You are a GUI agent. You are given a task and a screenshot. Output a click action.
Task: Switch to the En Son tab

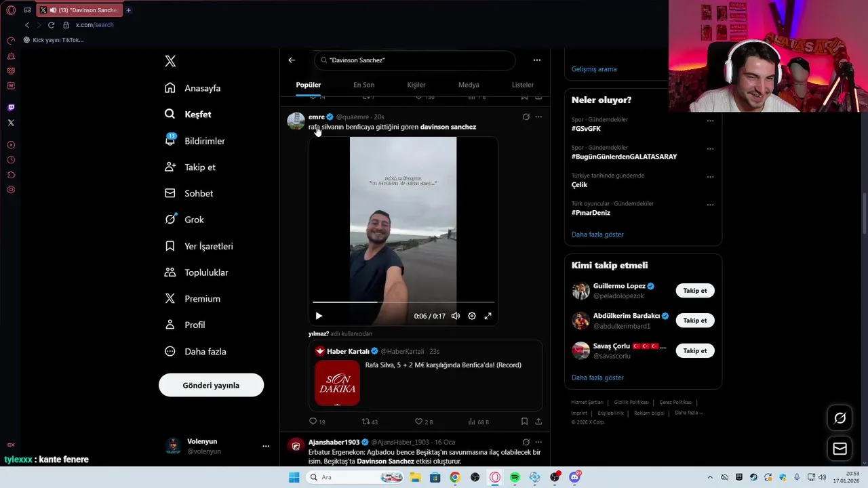[363, 85]
